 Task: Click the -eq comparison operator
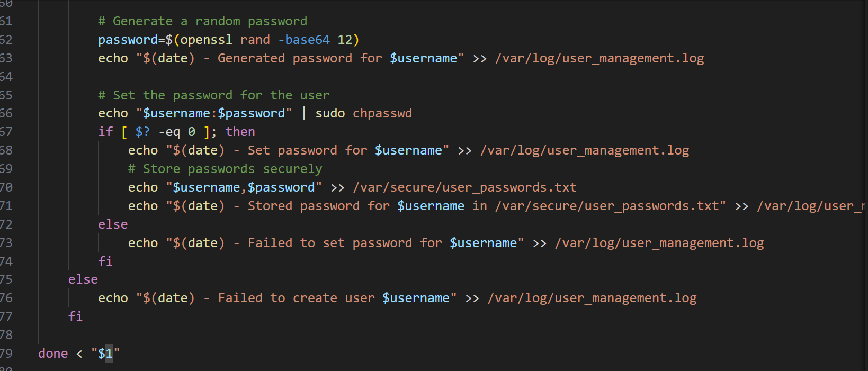click(x=169, y=132)
